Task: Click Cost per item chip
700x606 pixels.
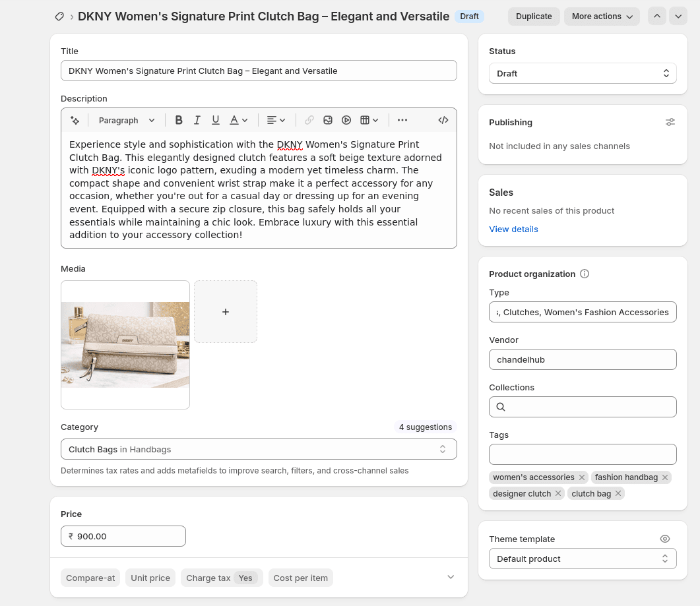Action: coord(300,578)
